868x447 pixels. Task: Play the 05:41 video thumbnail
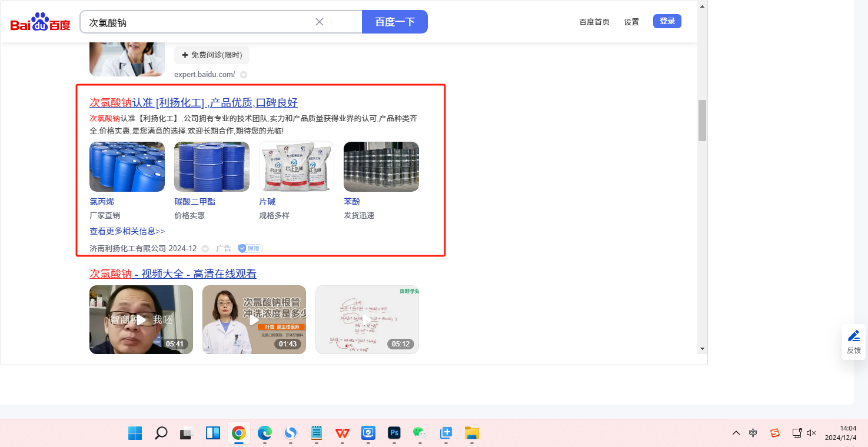click(x=141, y=319)
